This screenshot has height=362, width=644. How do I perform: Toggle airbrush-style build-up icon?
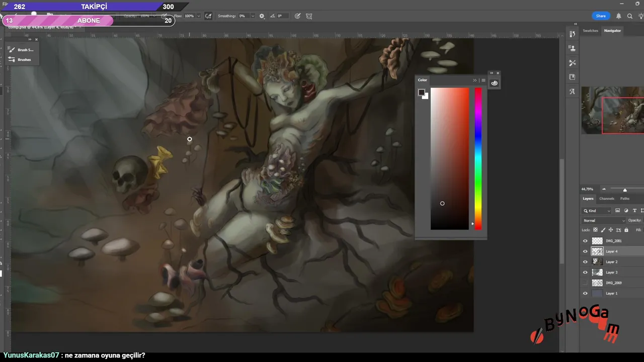pyautogui.click(x=208, y=16)
